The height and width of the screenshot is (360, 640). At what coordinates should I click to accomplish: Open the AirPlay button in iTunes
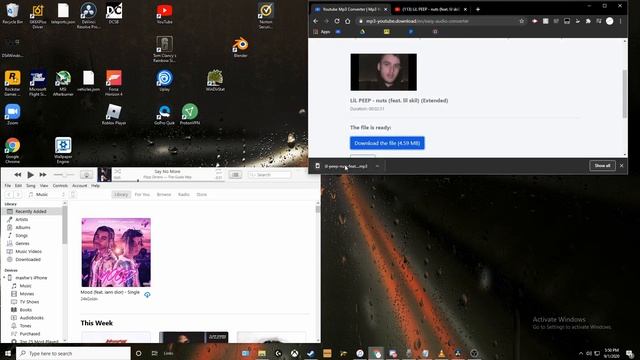pos(86,175)
